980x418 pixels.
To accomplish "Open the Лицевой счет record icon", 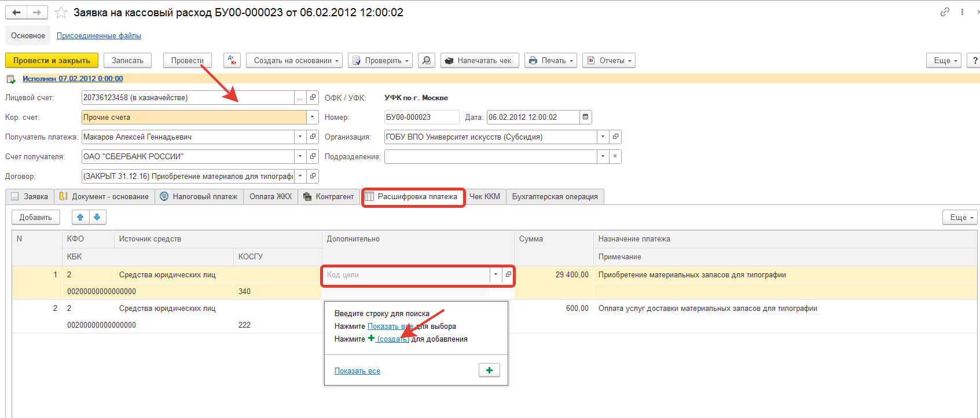I will point(313,97).
